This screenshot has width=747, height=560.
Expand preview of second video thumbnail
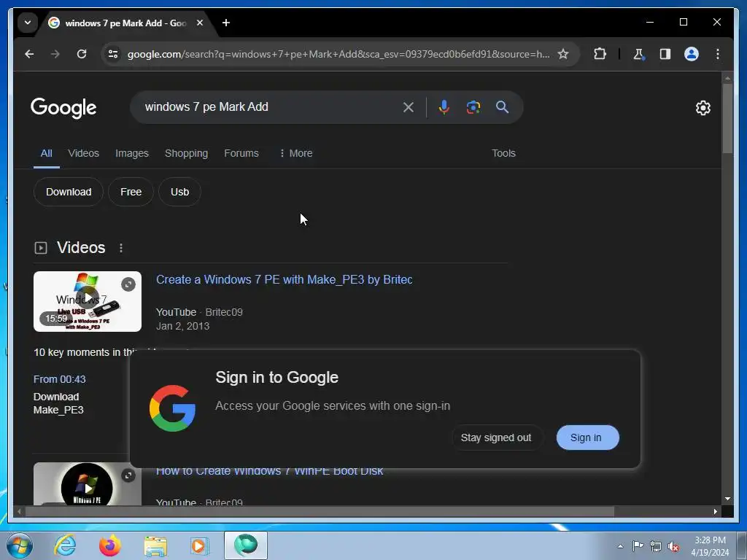(x=128, y=475)
